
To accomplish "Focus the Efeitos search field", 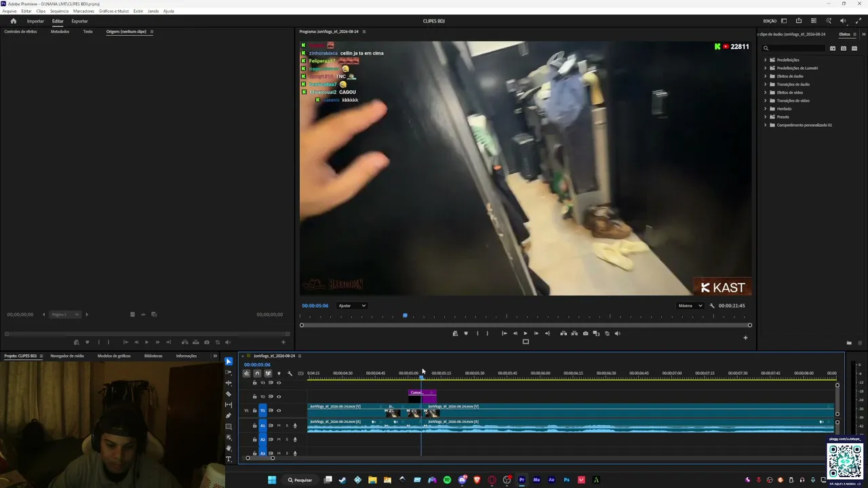I will [793, 48].
